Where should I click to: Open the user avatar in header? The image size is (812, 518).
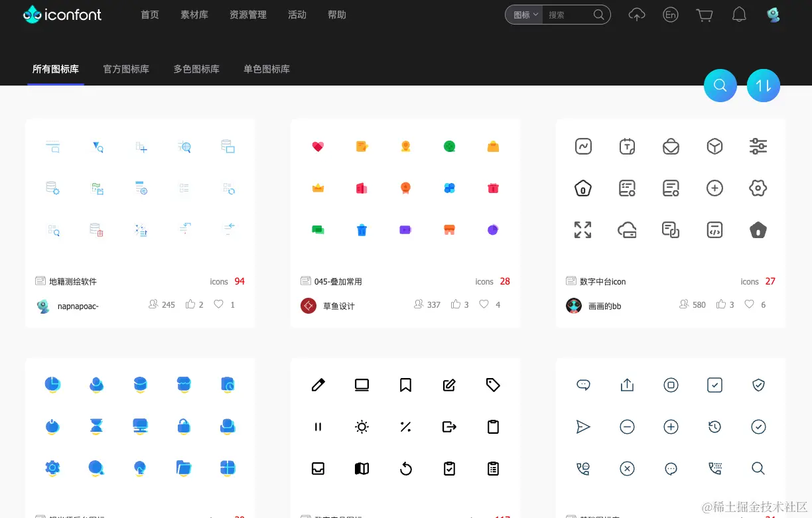(773, 15)
